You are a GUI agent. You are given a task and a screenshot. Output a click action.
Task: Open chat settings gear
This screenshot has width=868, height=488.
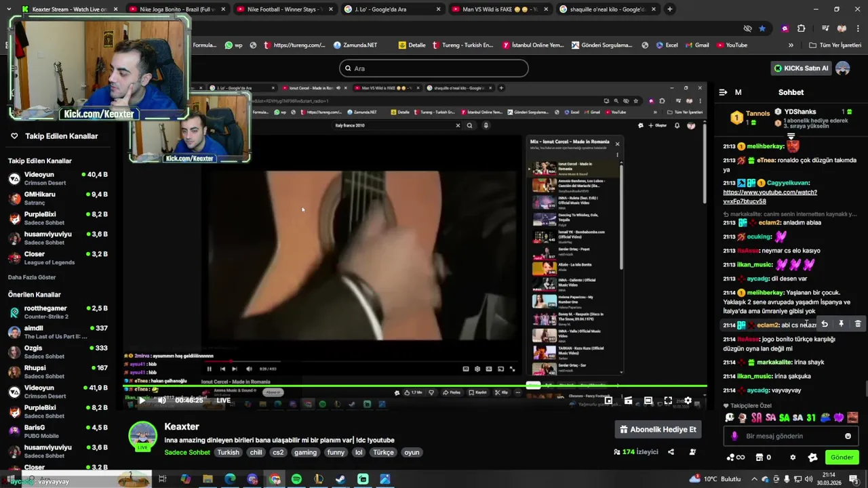793,457
